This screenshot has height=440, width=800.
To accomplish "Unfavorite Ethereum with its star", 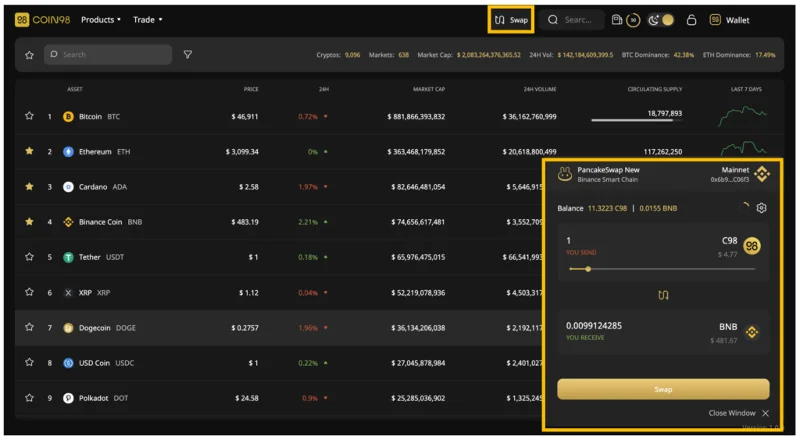I will tap(30, 151).
